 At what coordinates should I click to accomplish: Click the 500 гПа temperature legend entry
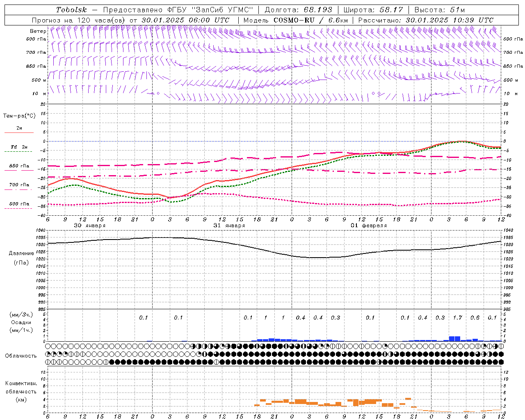(x=19, y=204)
